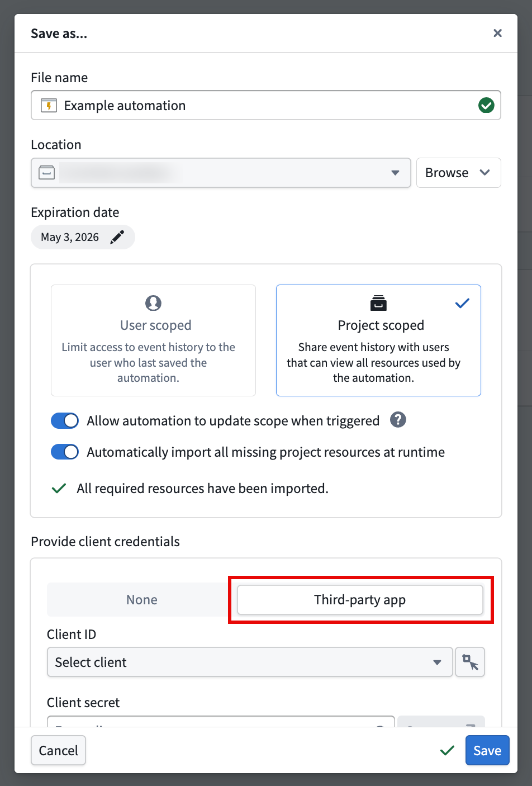
Task: Disable automatic import of missing project resources
Action: pyautogui.click(x=65, y=452)
